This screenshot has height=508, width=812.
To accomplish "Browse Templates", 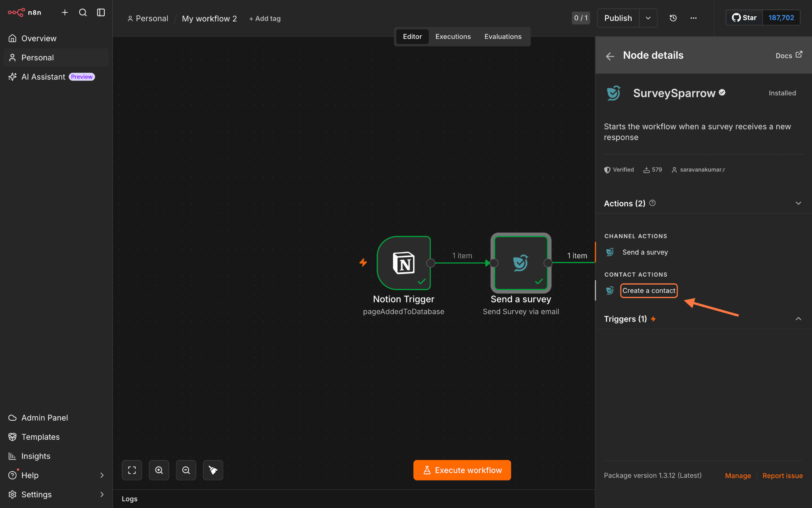I will tap(56, 437).
